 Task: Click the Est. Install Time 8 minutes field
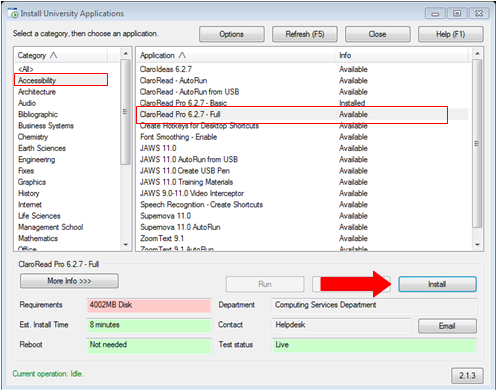coord(149,325)
